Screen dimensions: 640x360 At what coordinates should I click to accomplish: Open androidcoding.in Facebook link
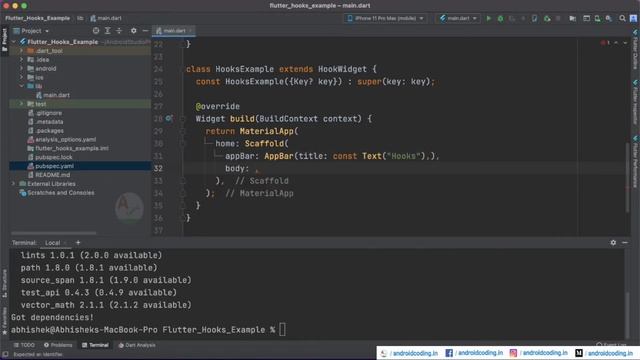click(474, 353)
